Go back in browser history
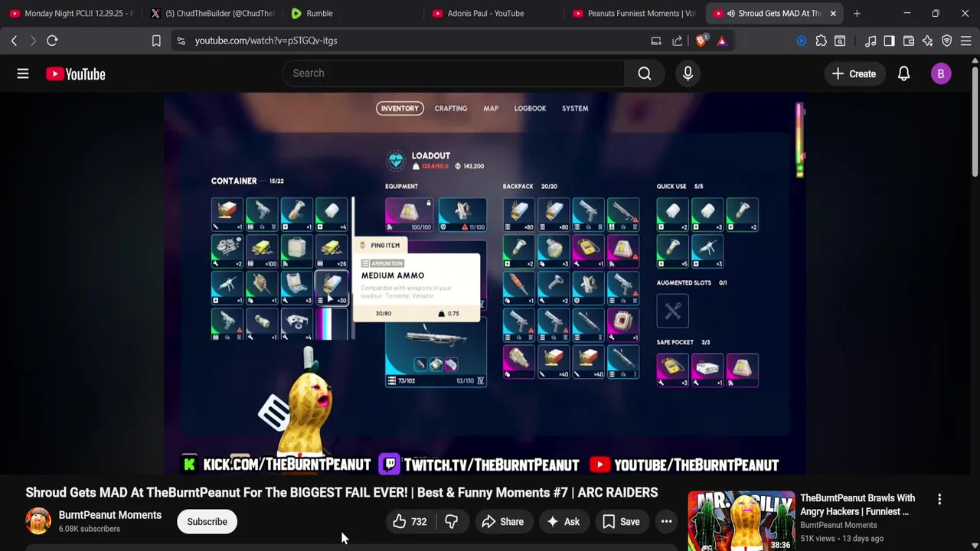 click(14, 41)
